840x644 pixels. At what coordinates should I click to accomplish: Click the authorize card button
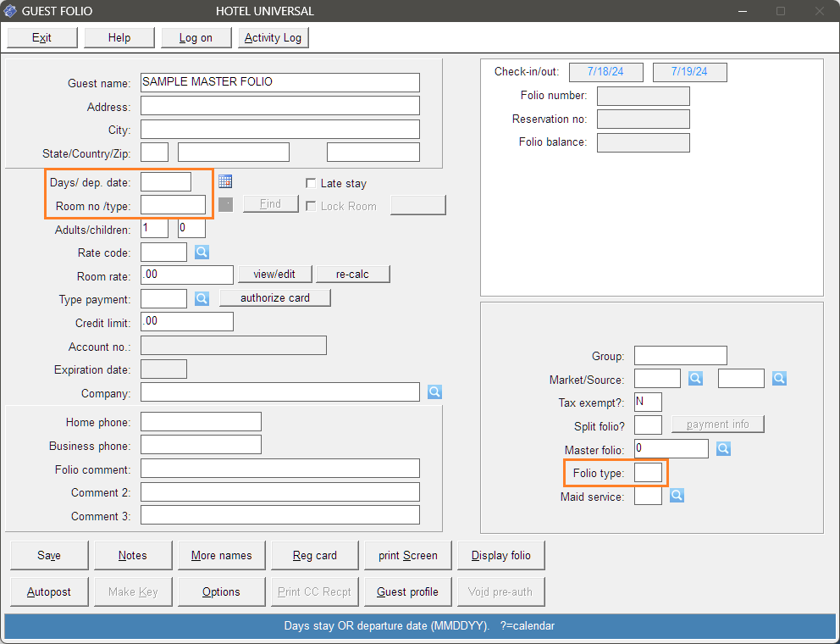tap(275, 297)
